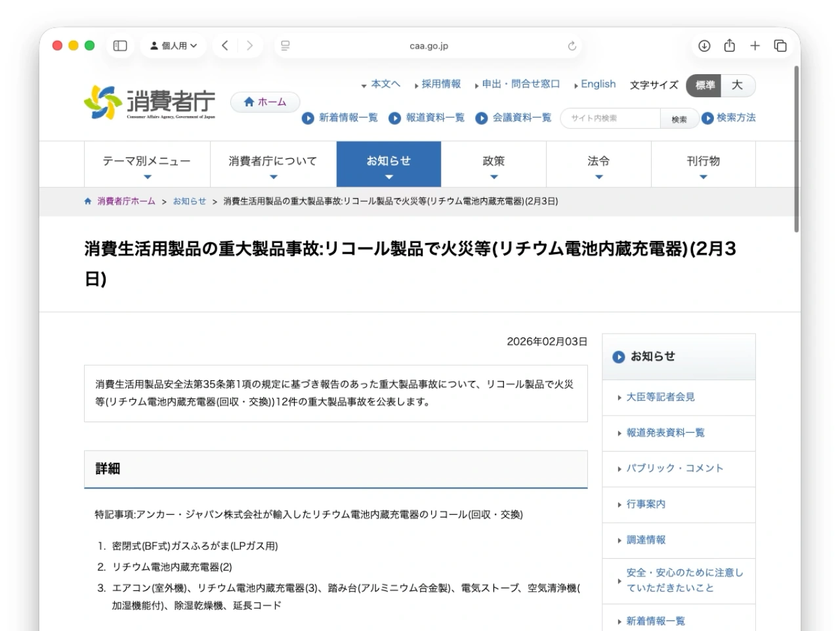Click the English language link
This screenshot has width=840, height=631.
click(x=597, y=84)
